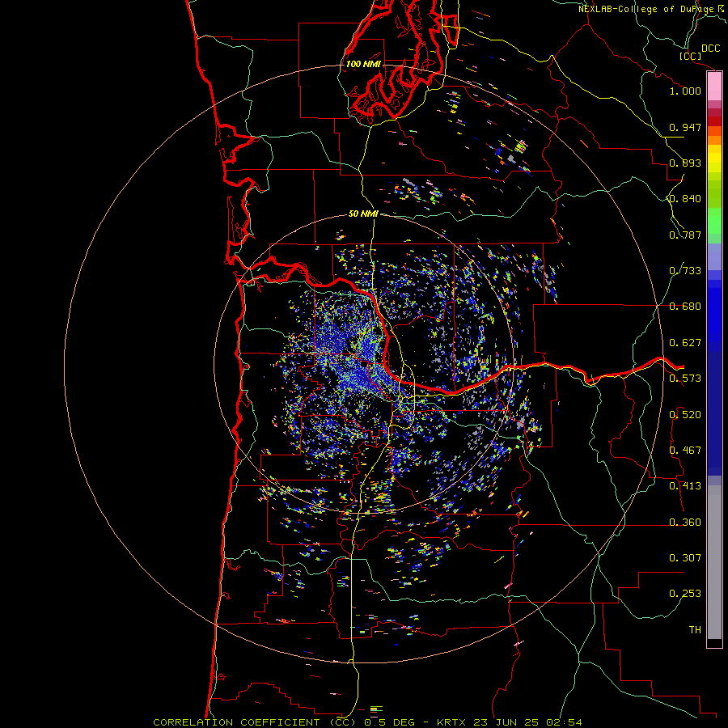Pick the red segment of the color bar
The image size is (728, 728).
pyautogui.click(x=714, y=121)
